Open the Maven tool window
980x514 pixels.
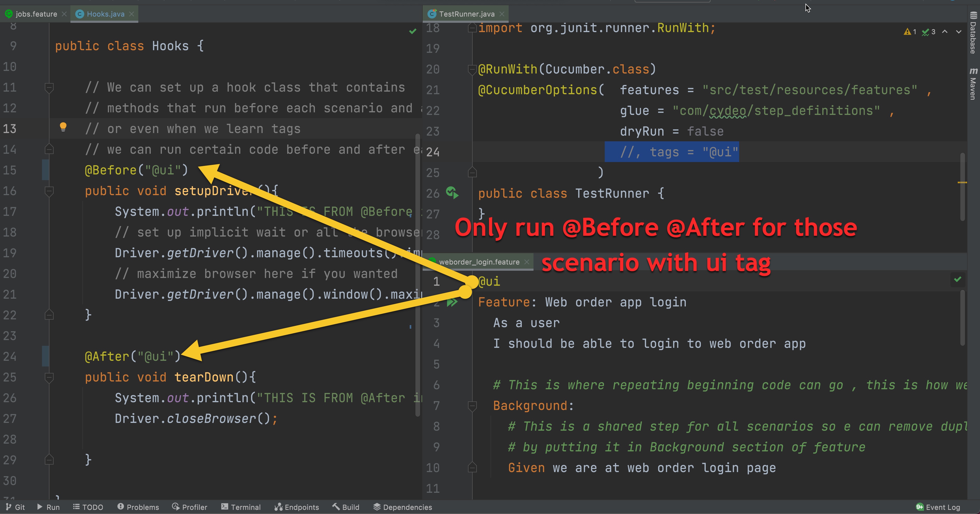pos(974,84)
